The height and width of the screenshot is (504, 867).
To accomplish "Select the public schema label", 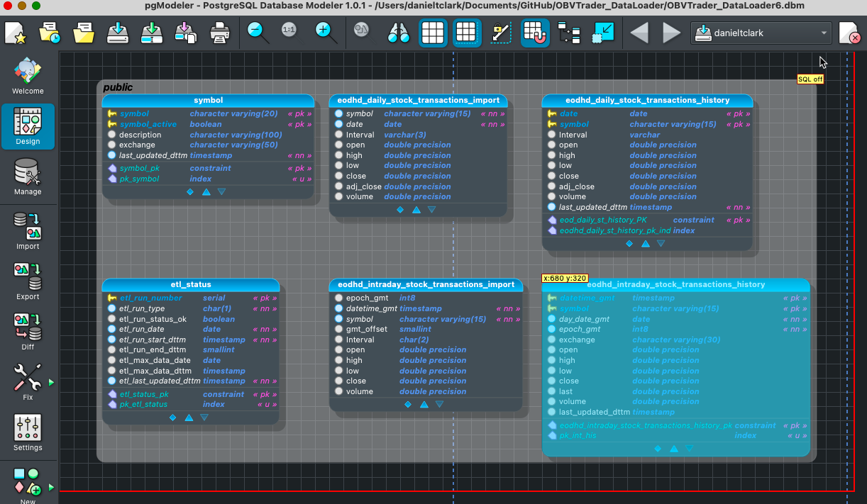I will 118,87.
